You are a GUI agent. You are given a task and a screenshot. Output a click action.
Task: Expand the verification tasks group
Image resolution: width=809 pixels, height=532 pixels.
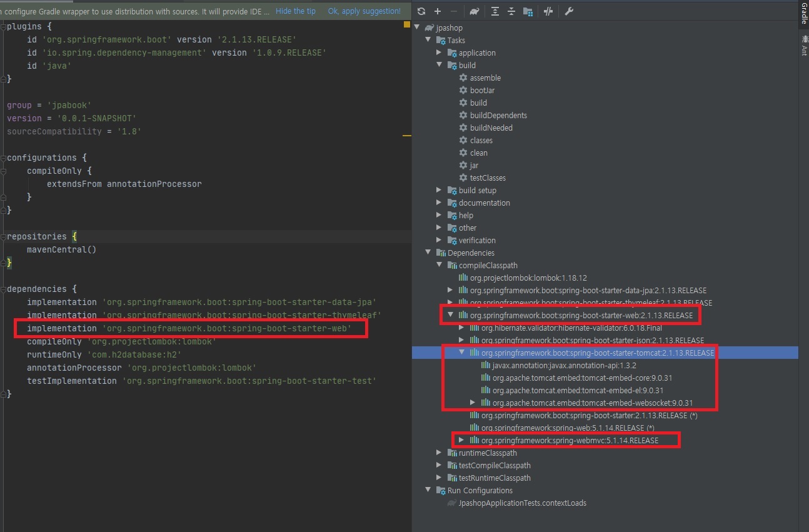coord(439,240)
